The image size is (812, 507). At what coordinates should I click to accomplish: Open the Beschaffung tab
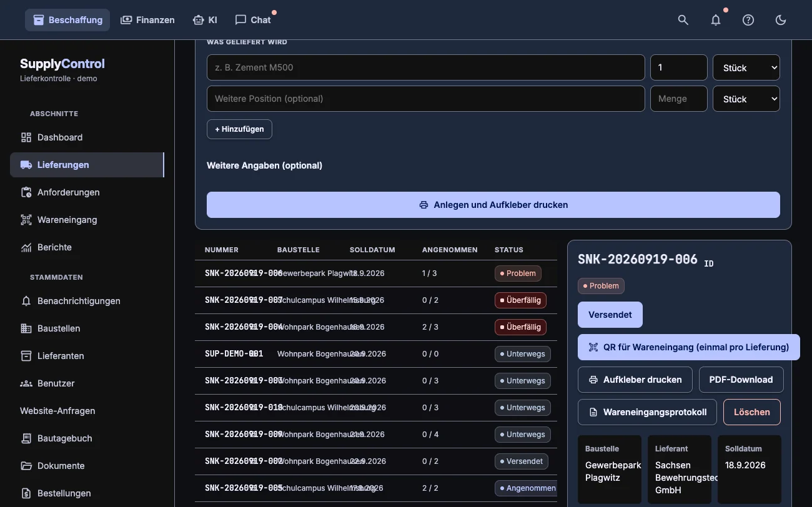coord(67,20)
